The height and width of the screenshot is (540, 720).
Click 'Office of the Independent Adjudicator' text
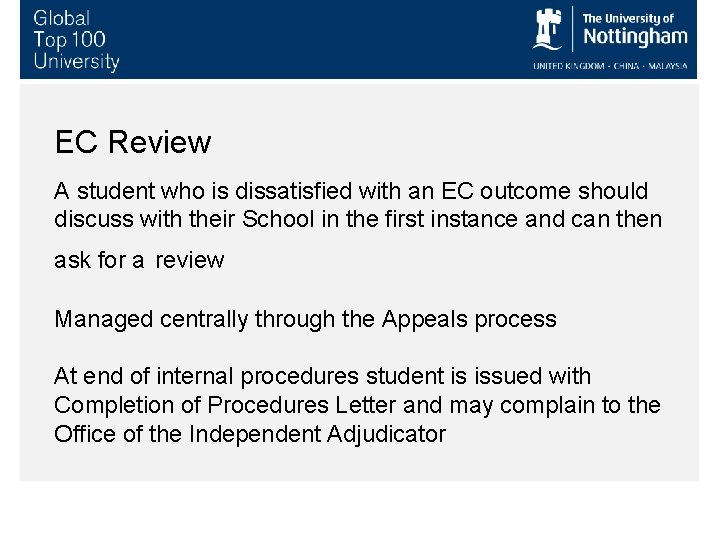coord(250,434)
